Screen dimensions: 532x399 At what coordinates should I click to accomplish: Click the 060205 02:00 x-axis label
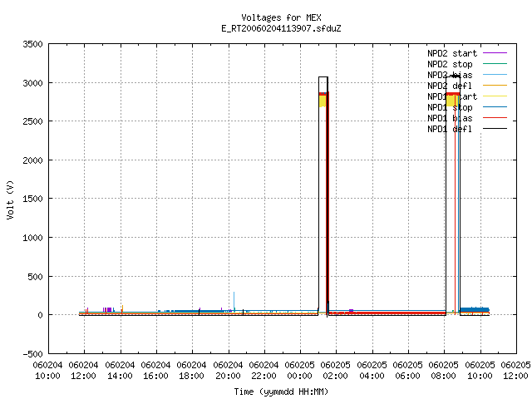point(336,371)
